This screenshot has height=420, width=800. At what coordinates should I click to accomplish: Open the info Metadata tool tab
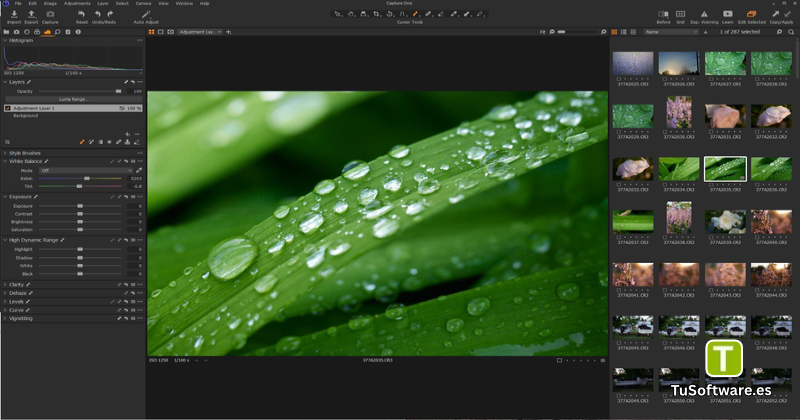[78, 32]
